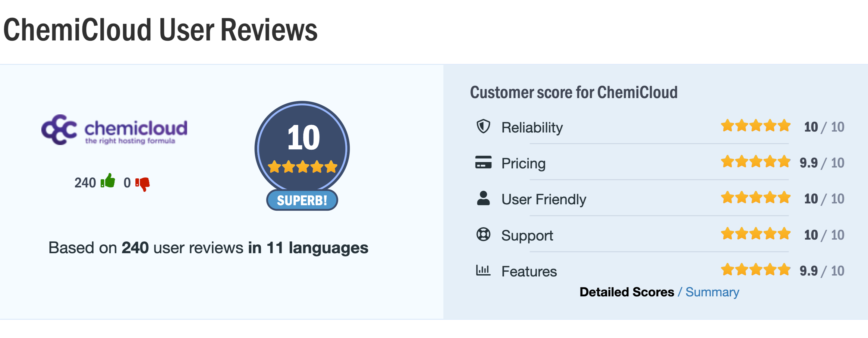Click the Reliability star rating

756,126
